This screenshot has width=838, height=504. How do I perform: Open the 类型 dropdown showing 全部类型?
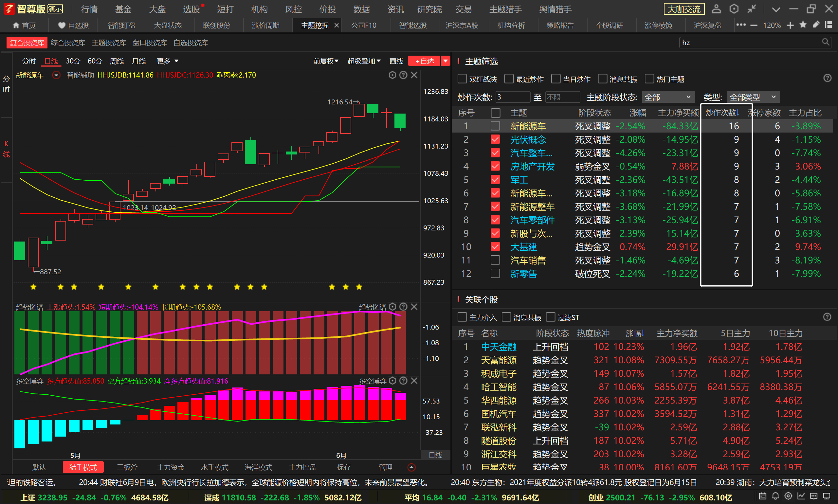[753, 97]
